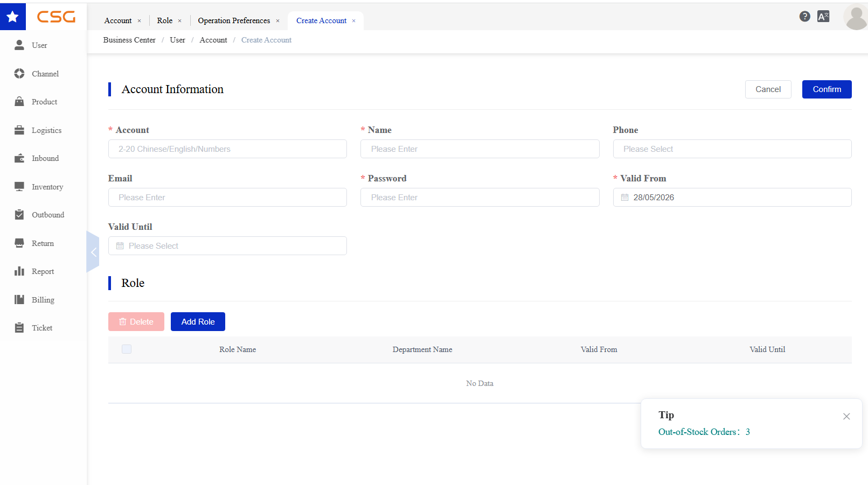Select all roles checkbox in table header

tap(127, 349)
